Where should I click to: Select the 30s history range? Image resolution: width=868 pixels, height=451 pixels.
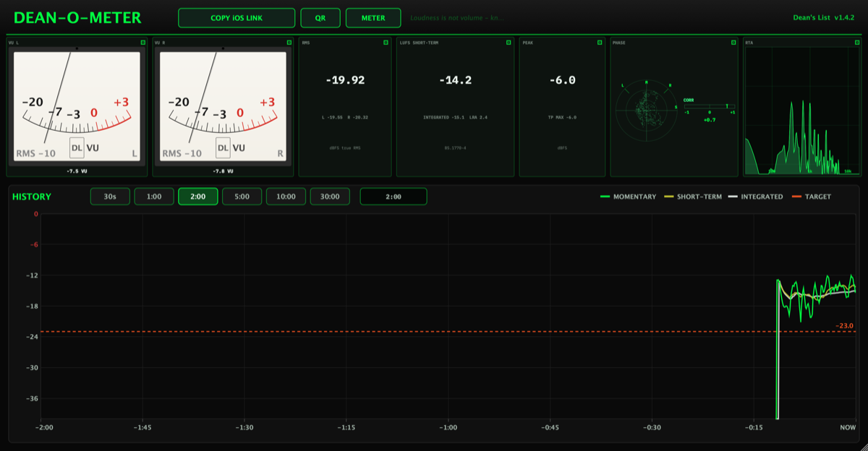pos(110,197)
